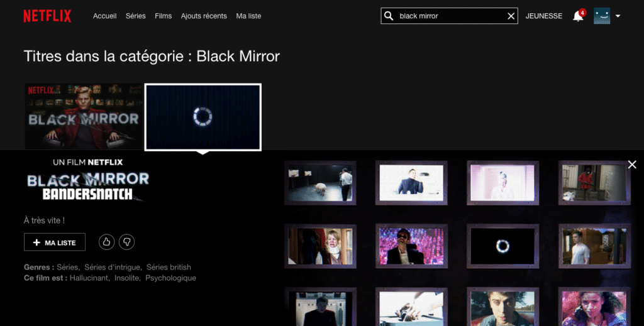
Task: Open the Accueil menu item
Action: [x=104, y=16]
